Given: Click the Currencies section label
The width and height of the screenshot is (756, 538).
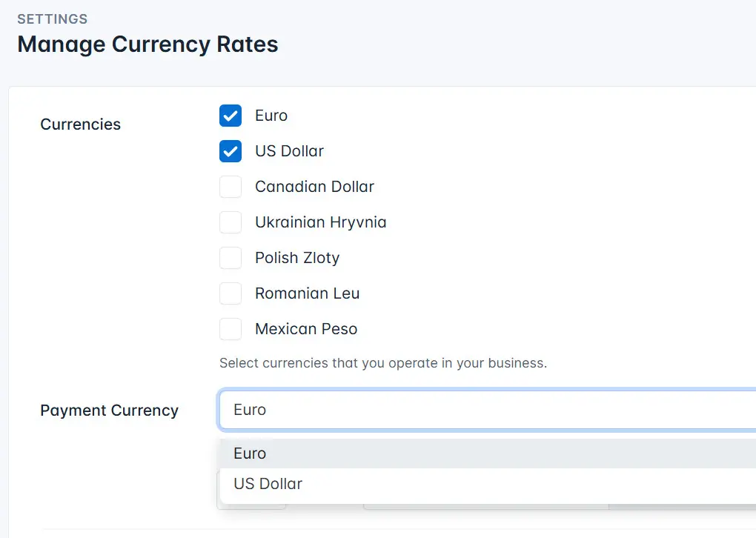Looking at the screenshot, I should [80, 124].
